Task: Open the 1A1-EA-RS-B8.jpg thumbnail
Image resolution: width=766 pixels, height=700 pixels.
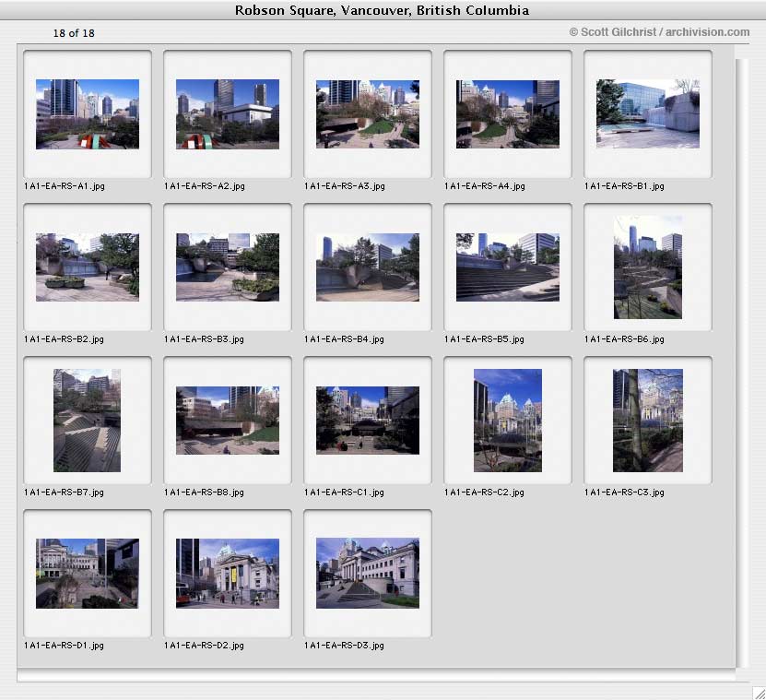Action: click(228, 421)
